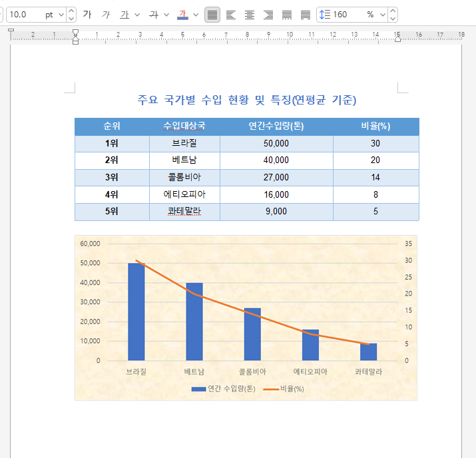Click the line spacing arrow icon
Viewport: 476px width, 458px height.
[x=325, y=15]
